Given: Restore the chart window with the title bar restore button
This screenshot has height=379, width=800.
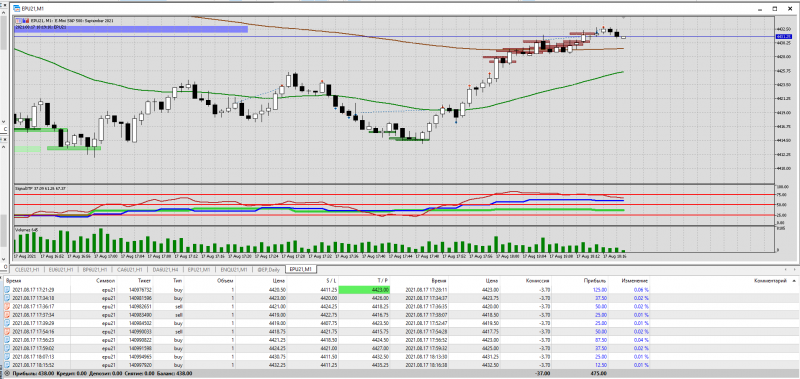Looking at the screenshot, I should pyautogui.click(x=775, y=9).
